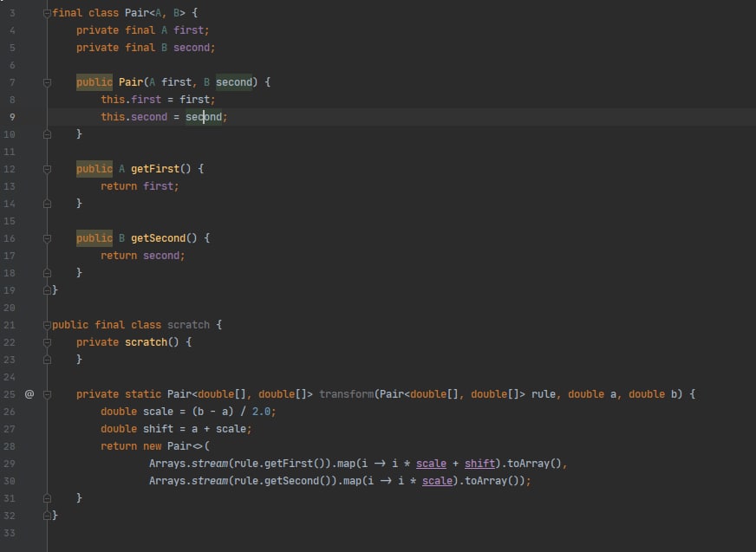Click the underlined 'shift' on line 29
This screenshot has width=756, height=552.
click(479, 464)
